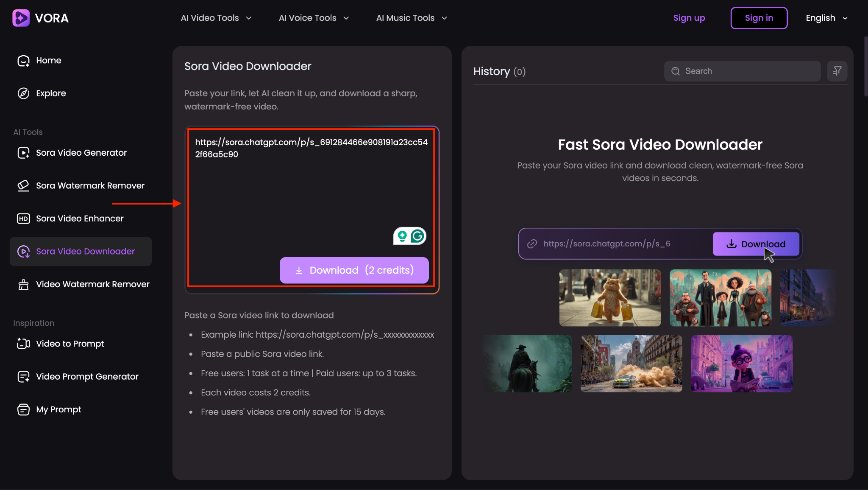This screenshot has width=868, height=490.
Task: Click Download (2 credits) button
Action: 354,270
